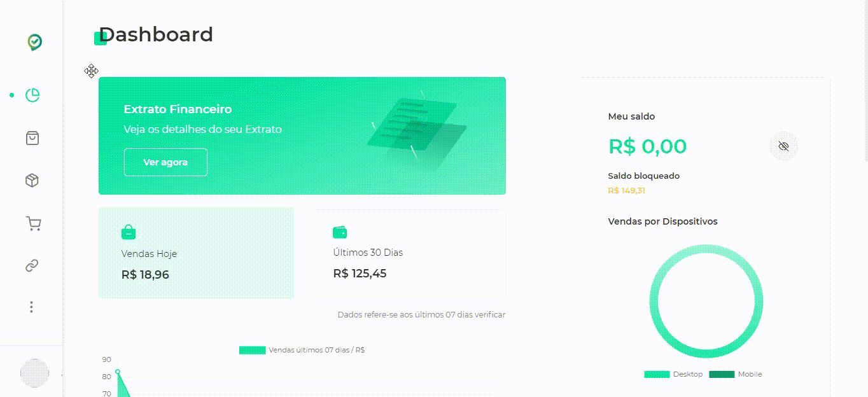This screenshot has height=397, width=868.
Task: Toggle the Vendas últimos 07 dias legend swatch
Action: (x=252, y=350)
